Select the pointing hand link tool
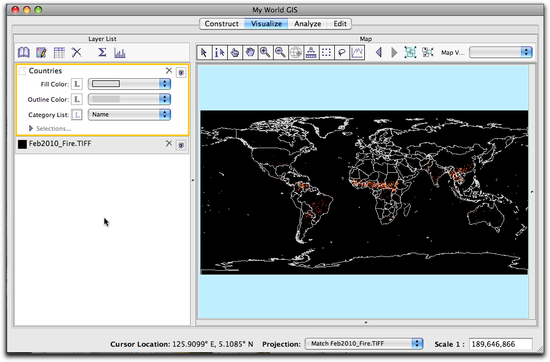 [x=235, y=53]
